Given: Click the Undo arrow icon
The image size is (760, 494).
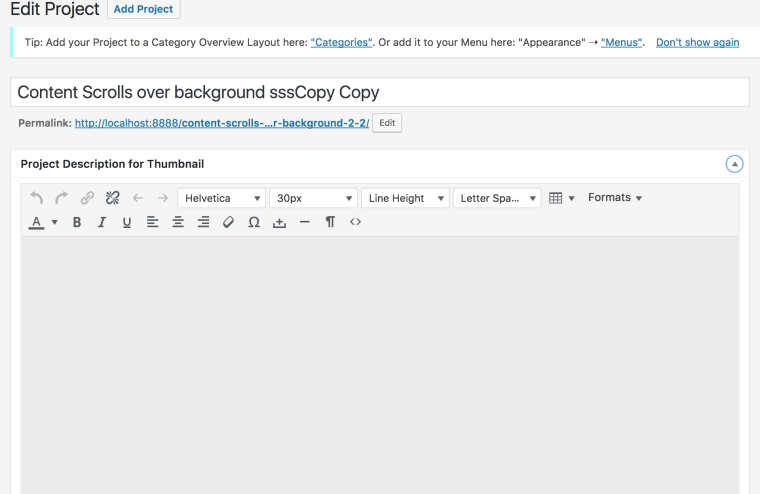Looking at the screenshot, I should click(x=37, y=198).
